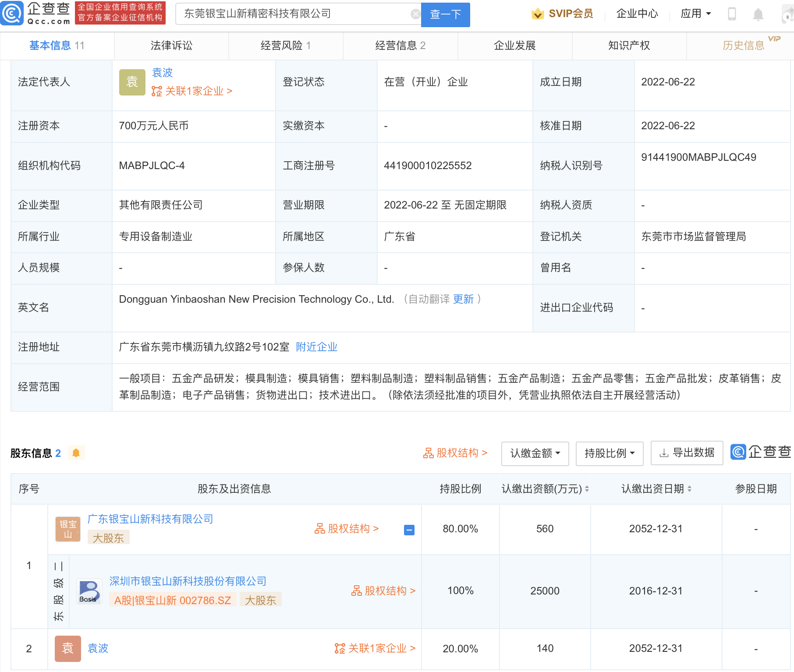
Task: Switch to 企业发展 tab
Action: tap(515, 46)
